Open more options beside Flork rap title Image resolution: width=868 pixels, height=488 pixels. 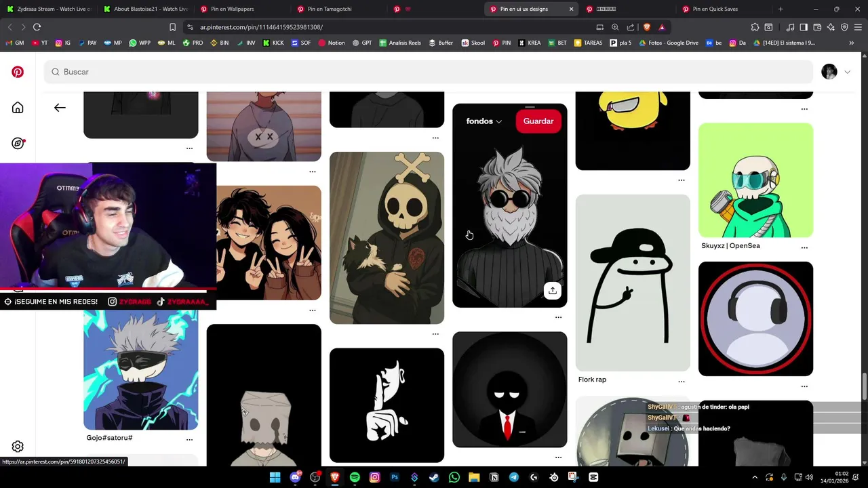681,381
